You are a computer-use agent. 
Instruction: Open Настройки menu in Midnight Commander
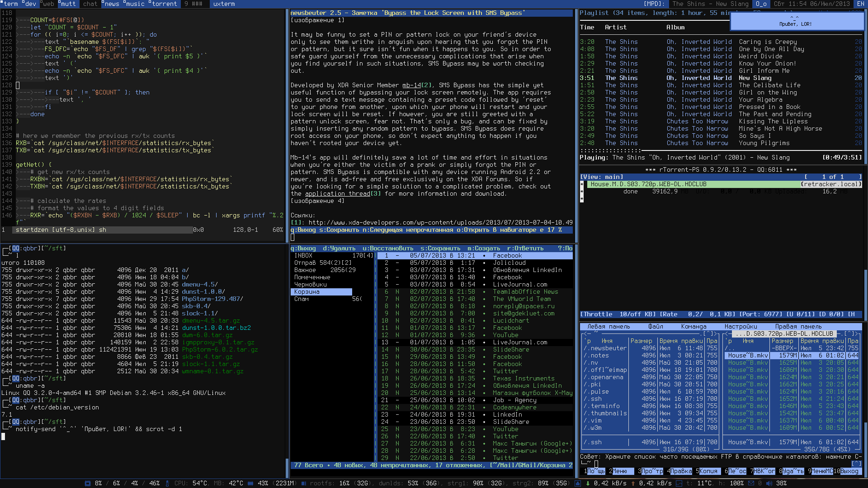(x=741, y=327)
